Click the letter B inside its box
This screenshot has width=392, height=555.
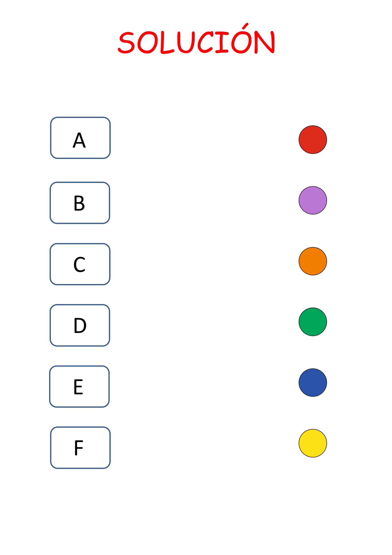(x=79, y=203)
